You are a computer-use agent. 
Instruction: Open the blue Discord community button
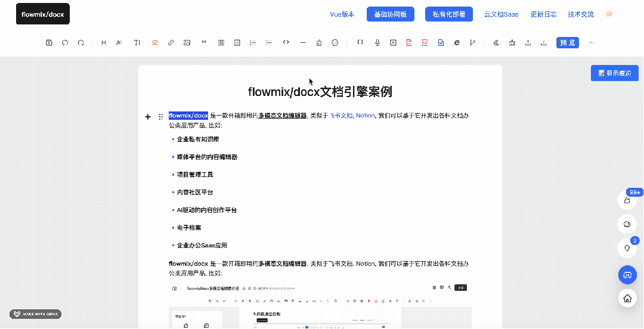[627, 275]
